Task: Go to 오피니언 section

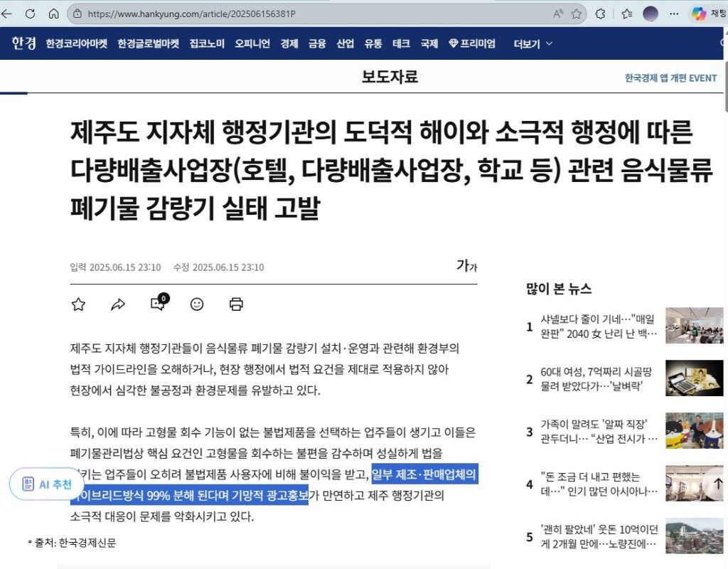Action: (x=252, y=43)
